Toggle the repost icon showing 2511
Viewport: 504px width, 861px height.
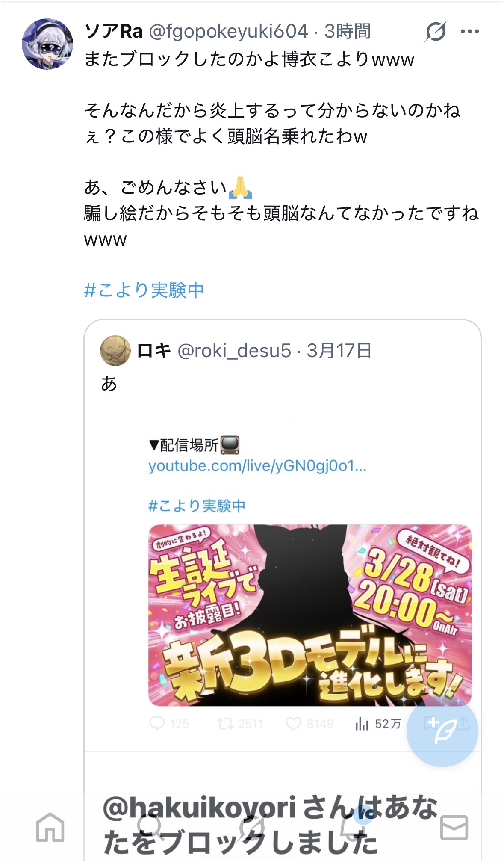coord(239,724)
